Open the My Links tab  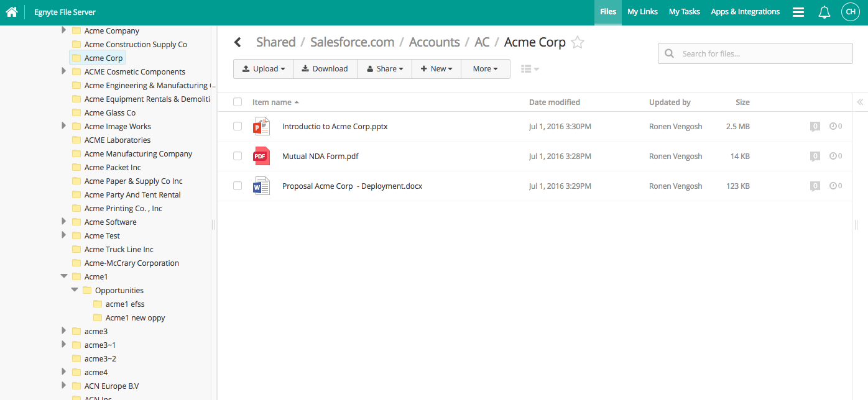642,12
